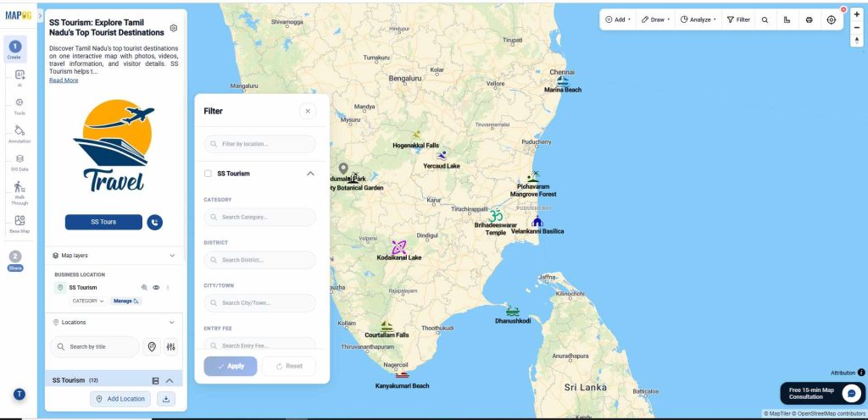
Task: Open the Walk Through feature
Action: click(19, 193)
